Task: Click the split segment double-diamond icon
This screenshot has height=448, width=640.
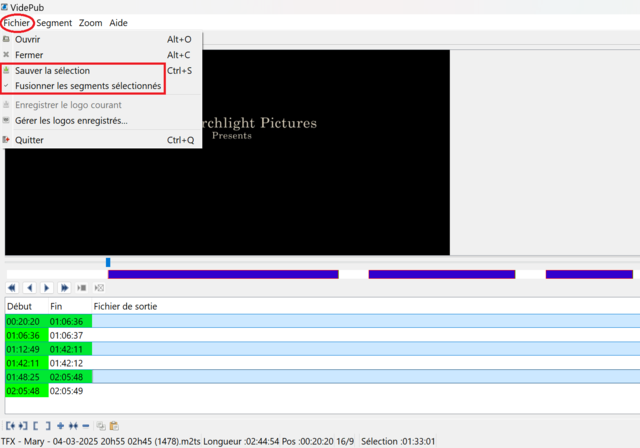Action: click(x=73, y=426)
